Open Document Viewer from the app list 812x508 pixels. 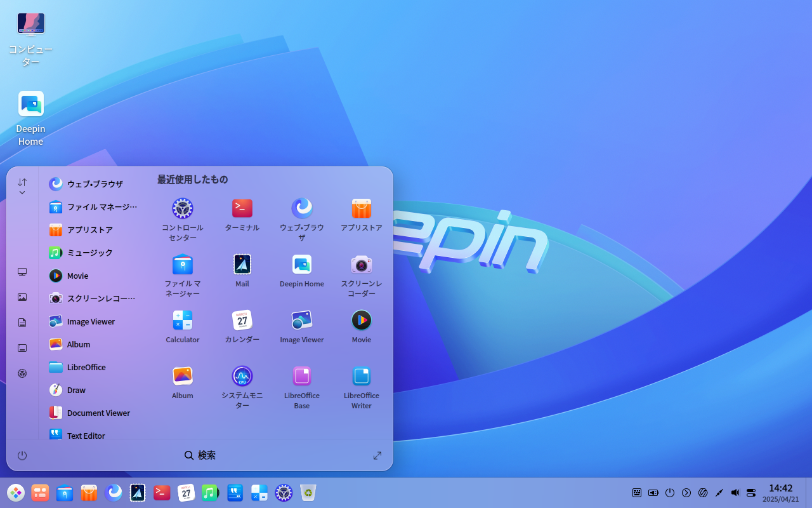(x=94, y=413)
